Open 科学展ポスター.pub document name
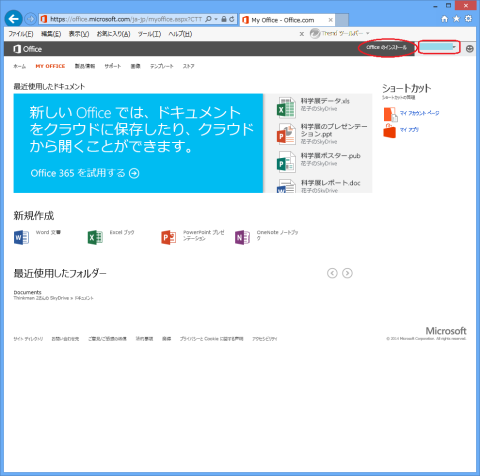Viewport: 480px width, 476px height. (331, 156)
